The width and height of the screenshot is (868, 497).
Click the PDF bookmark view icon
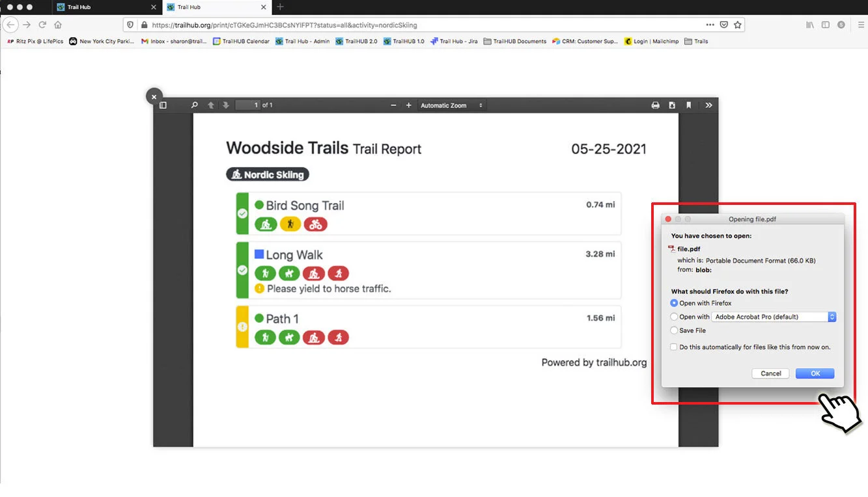[x=689, y=105]
